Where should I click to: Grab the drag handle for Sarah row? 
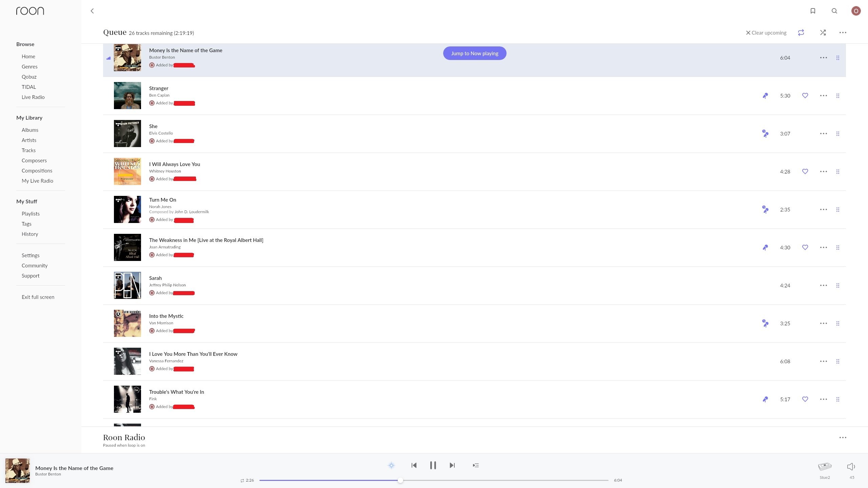pyautogui.click(x=838, y=285)
